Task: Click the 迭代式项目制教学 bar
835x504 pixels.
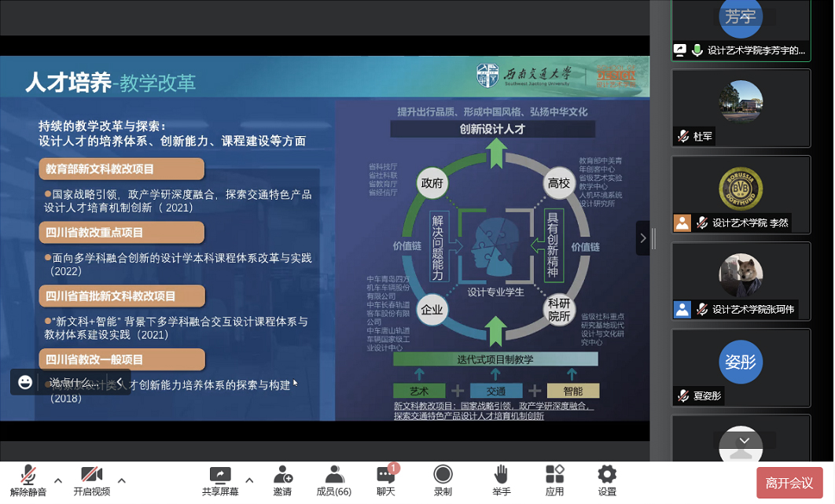Action: pyautogui.click(x=495, y=359)
